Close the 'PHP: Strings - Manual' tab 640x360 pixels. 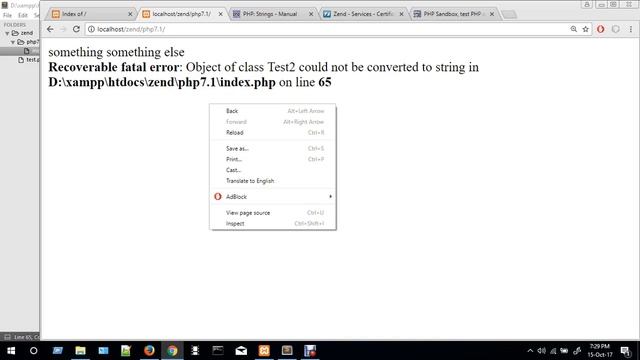click(x=311, y=14)
